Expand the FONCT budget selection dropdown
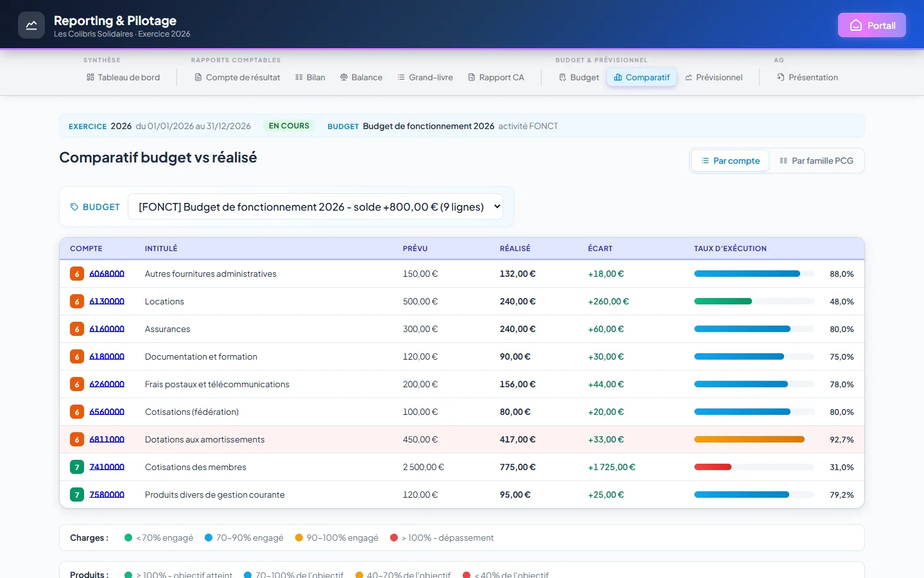 click(x=315, y=207)
